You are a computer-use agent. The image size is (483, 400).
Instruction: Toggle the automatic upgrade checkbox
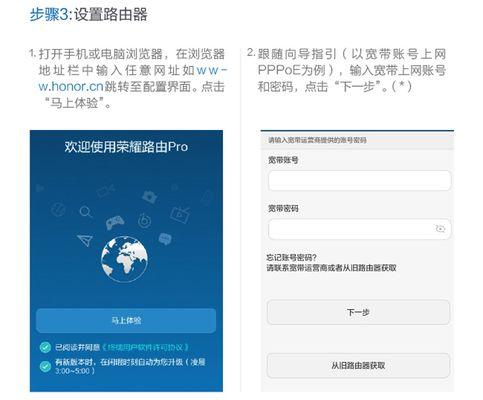(x=45, y=366)
